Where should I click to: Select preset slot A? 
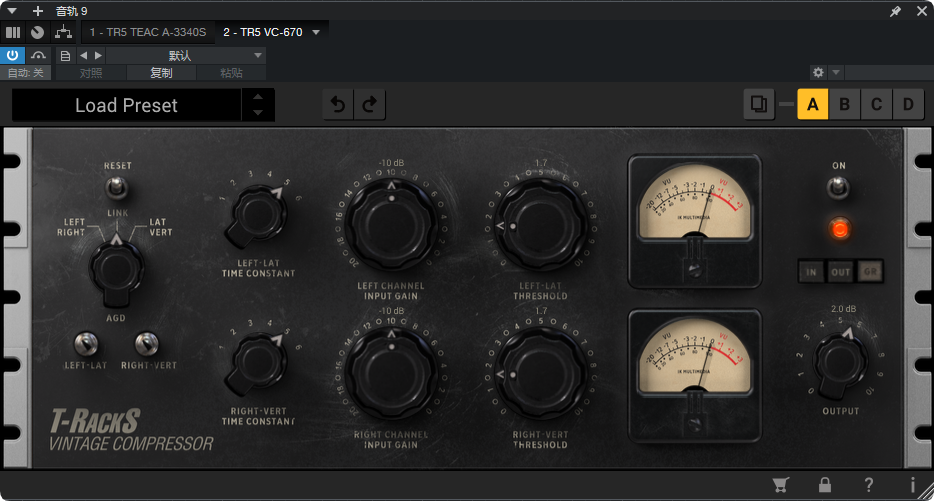point(812,104)
